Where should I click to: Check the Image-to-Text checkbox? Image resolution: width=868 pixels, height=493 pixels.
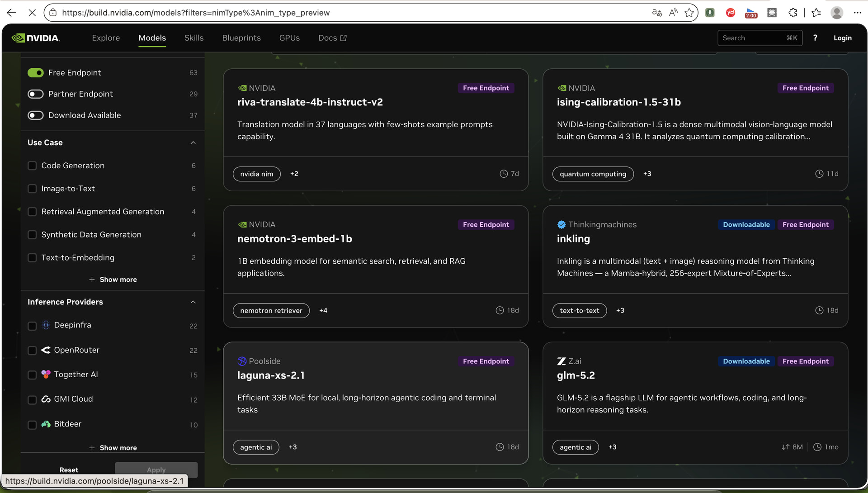click(32, 189)
